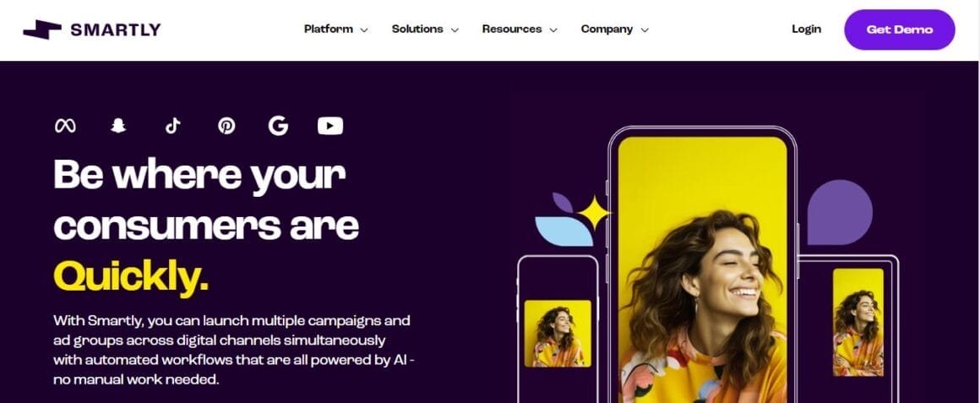Open the Platform menu
This screenshot has height=403, width=980.
tap(329, 29)
